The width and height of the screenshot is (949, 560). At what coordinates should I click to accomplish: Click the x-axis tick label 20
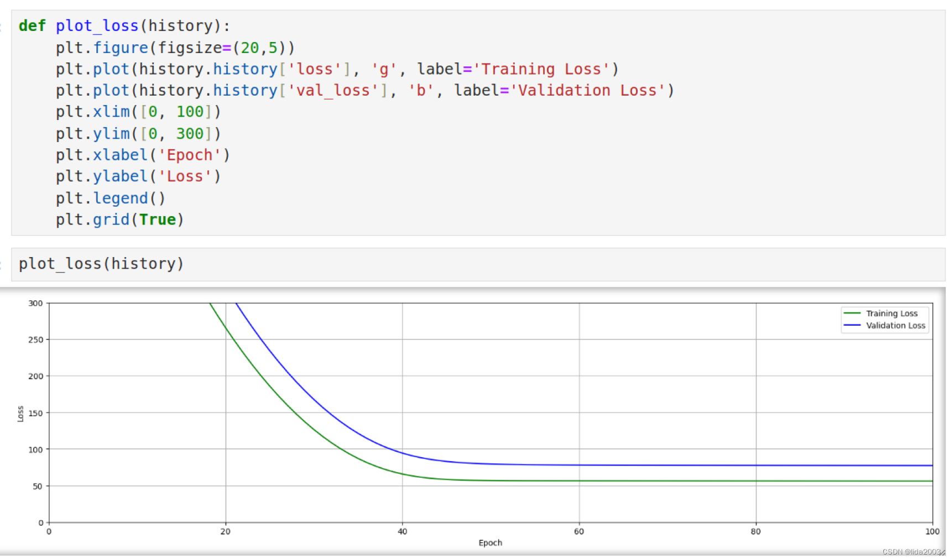226,531
